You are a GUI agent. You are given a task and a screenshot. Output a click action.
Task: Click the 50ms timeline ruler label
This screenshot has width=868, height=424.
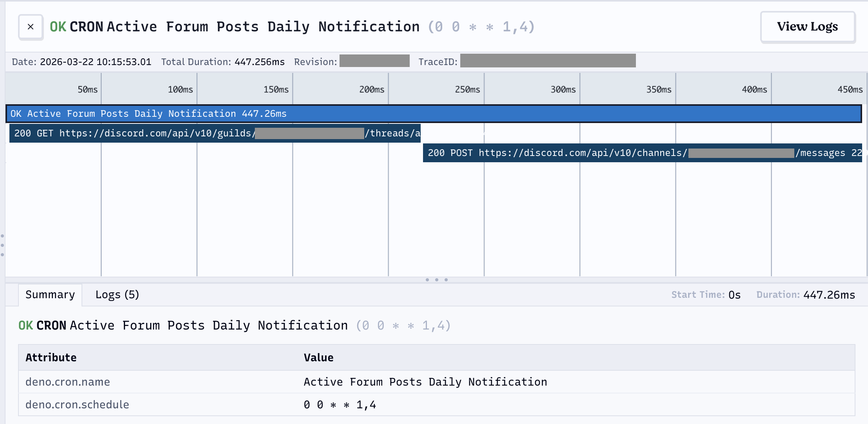tap(87, 90)
